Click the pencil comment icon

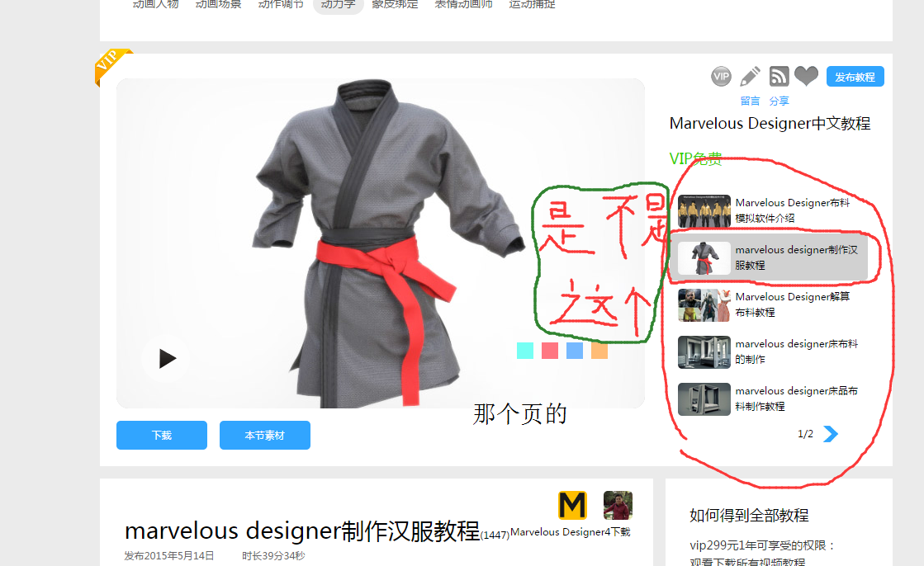(750, 77)
